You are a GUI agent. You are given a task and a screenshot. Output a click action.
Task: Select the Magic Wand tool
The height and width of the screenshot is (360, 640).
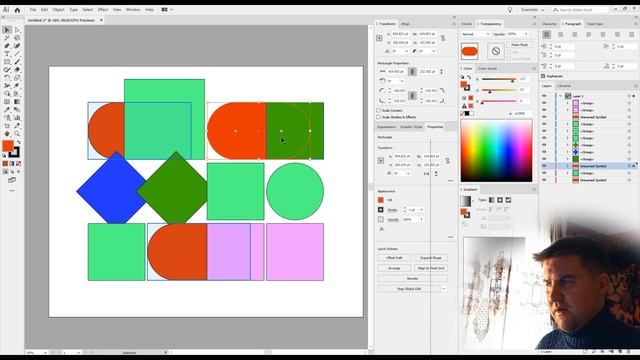7,38
